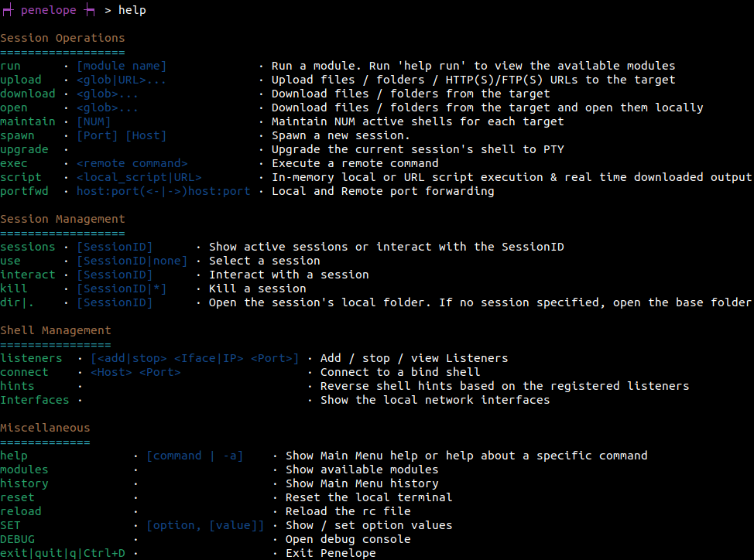This screenshot has height=560, width=754.
Task: Click the 'exit|quit|q|Ctrl+D' command entry
Action: pos(63,553)
